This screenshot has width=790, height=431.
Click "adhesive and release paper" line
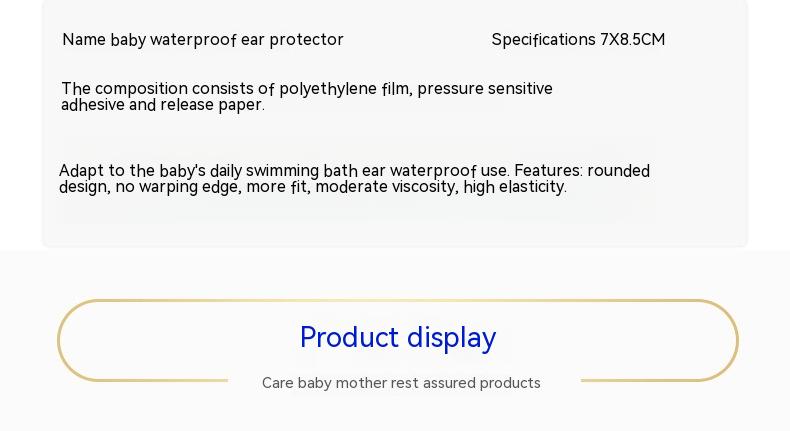pos(163,105)
